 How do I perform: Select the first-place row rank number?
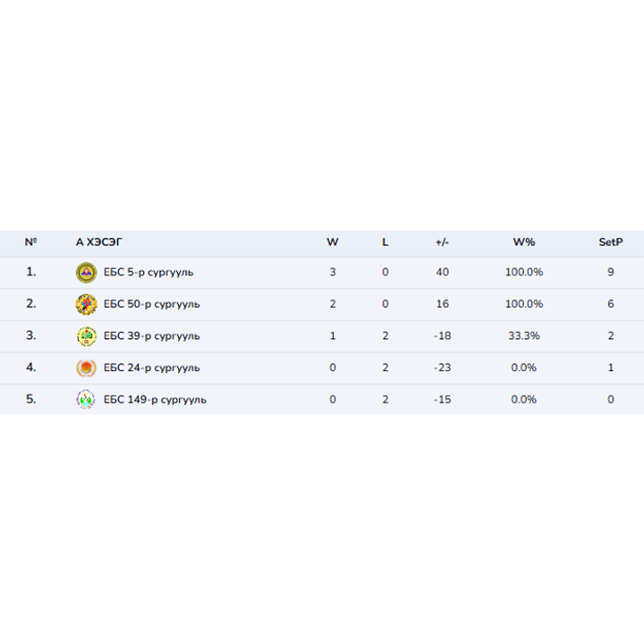point(31,273)
